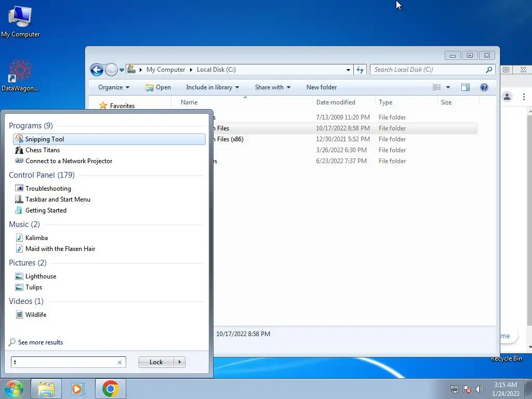Change view using the view icon
The image size is (532, 399).
[x=436, y=87]
